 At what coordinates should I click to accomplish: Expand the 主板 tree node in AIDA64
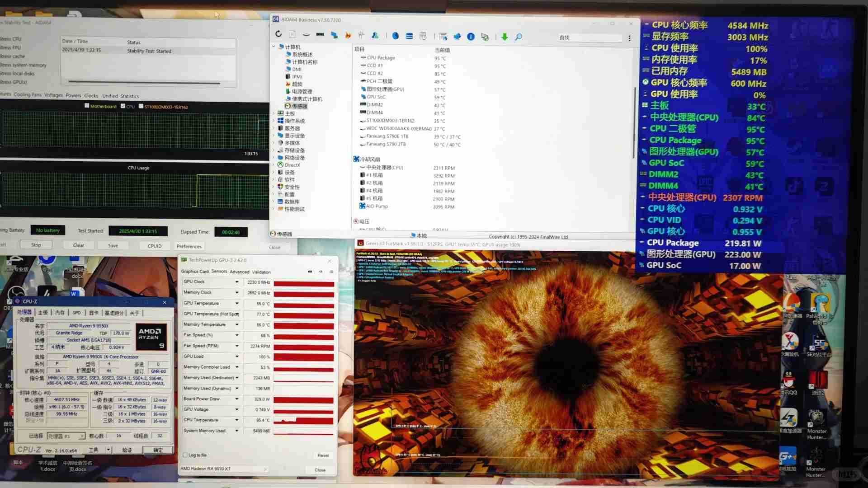click(274, 113)
